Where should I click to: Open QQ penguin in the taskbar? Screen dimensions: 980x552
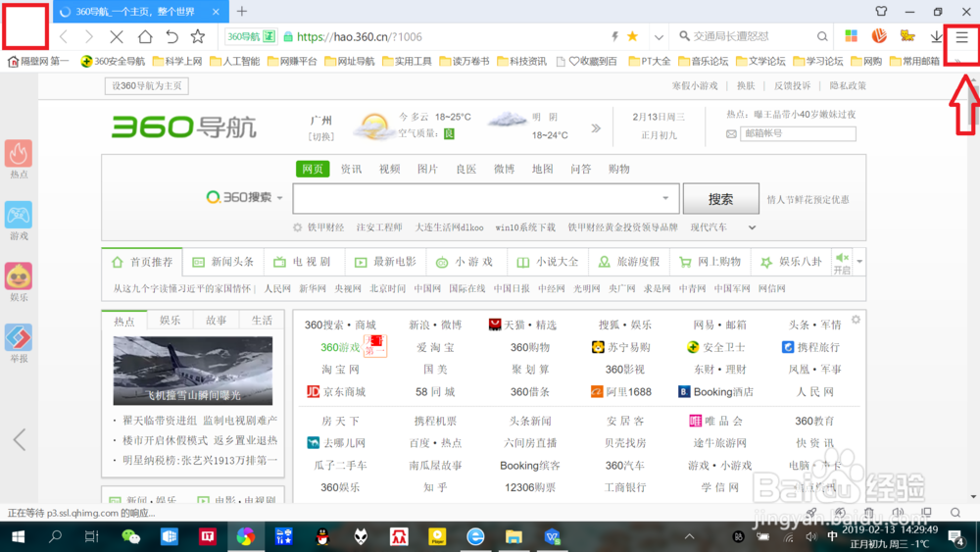(x=322, y=536)
